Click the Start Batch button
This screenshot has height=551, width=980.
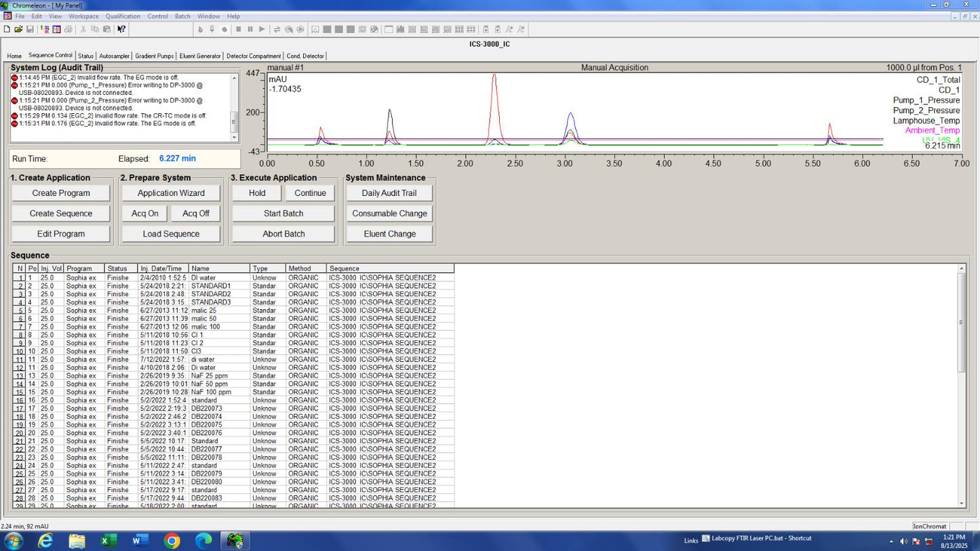[x=283, y=213]
